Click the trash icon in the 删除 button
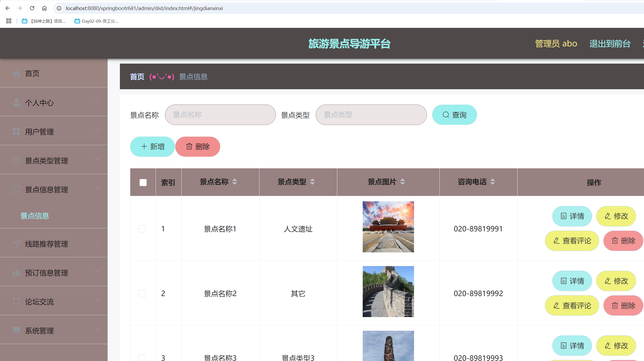Viewport: 644px width, 361px height. (189, 147)
